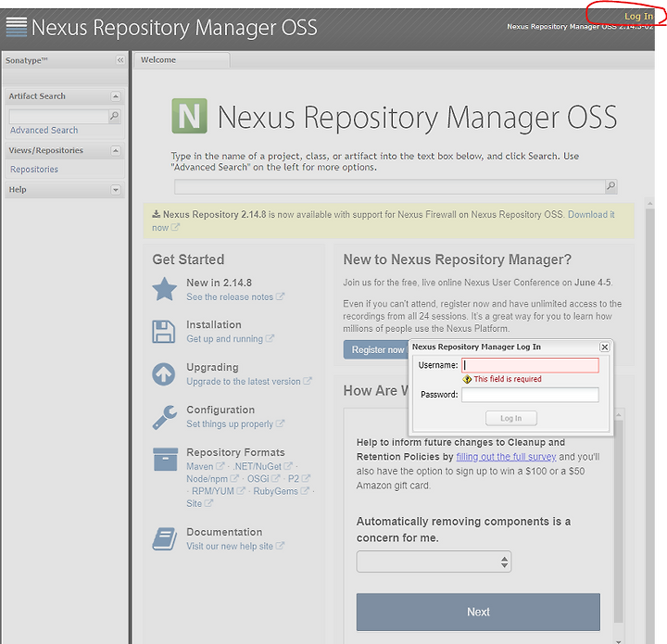This screenshot has height=644, width=667.
Task: Open the Node/npm format link
Action: [x=208, y=479]
